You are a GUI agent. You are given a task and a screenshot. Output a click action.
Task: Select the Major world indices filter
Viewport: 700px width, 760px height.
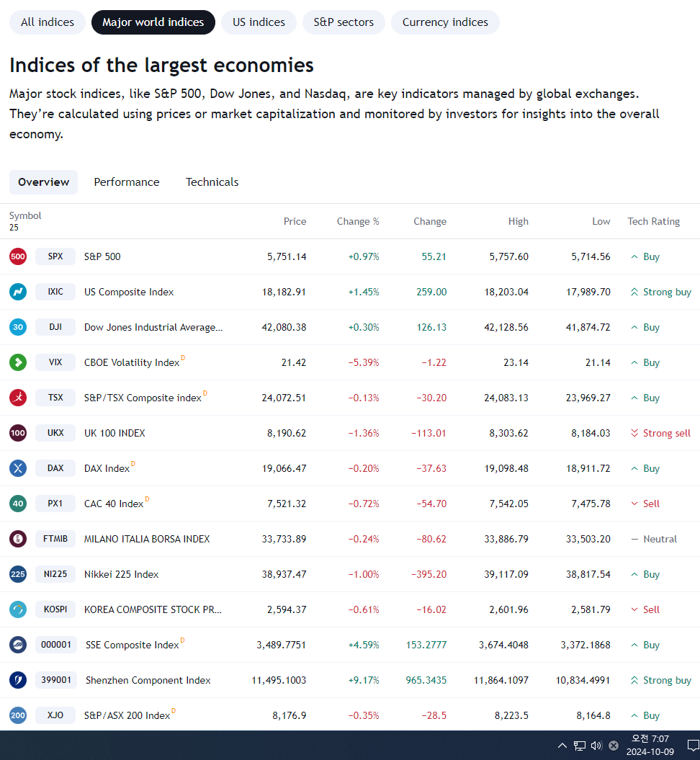[x=153, y=22]
